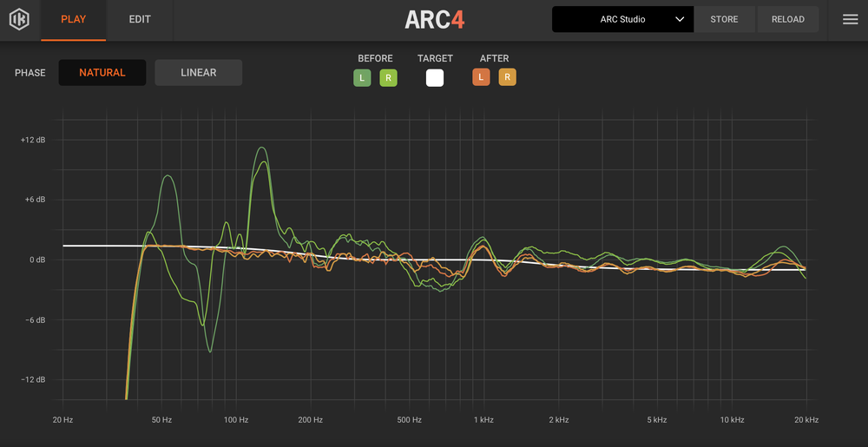Click the -12 dB axis label
The width and height of the screenshot is (868, 447).
point(33,379)
